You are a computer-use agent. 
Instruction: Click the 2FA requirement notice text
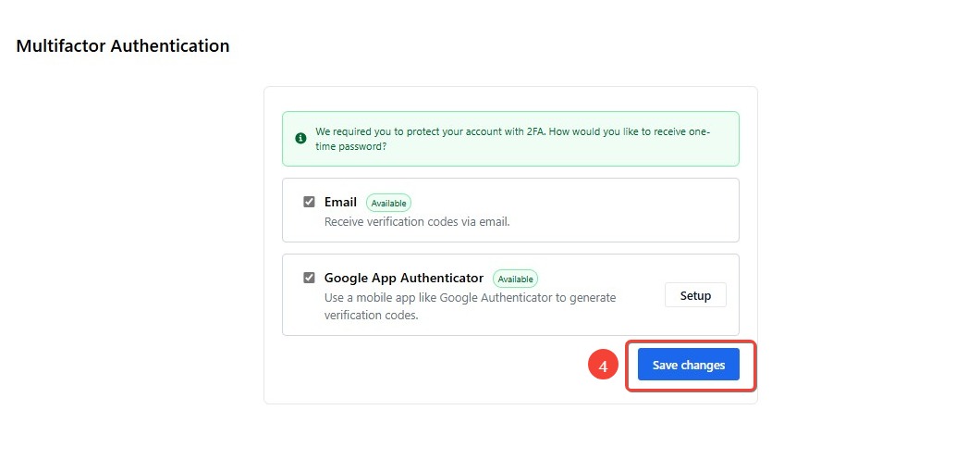coord(512,139)
